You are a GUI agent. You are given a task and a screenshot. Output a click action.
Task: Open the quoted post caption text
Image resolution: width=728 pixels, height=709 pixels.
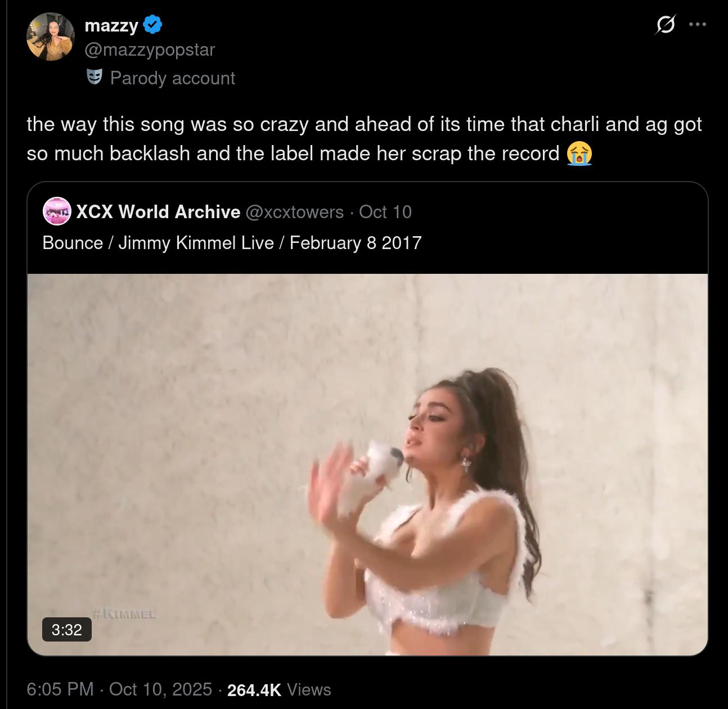point(232,242)
